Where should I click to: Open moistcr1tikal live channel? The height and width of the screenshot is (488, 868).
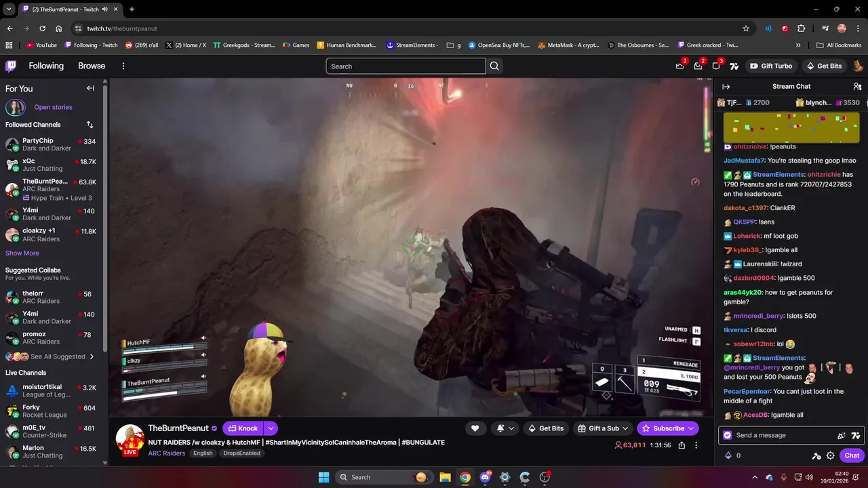[51, 390]
